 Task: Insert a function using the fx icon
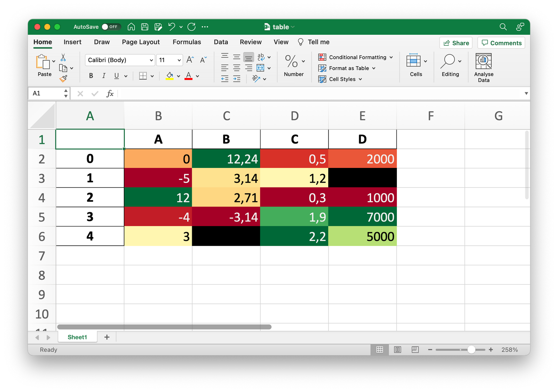click(x=110, y=93)
